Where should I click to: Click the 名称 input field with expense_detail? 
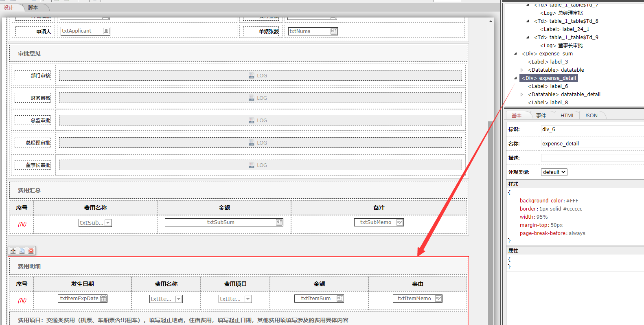tap(592, 144)
